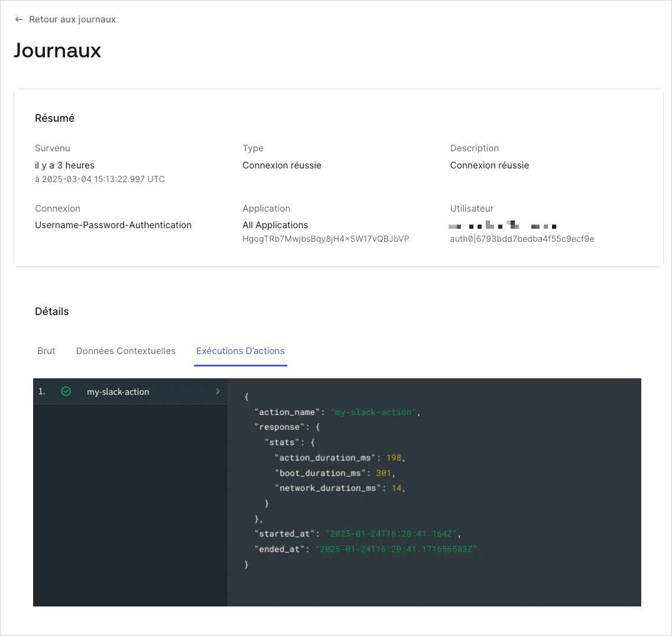Click the ended_at timestamp value

pos(396,549)
